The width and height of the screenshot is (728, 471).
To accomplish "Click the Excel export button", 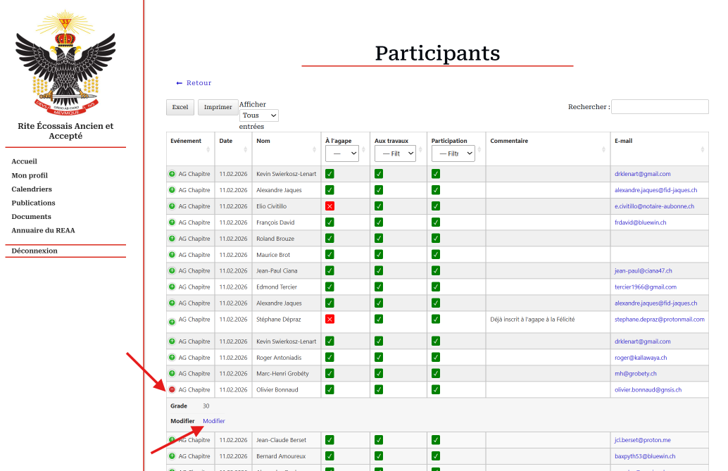I will (180, 107).
